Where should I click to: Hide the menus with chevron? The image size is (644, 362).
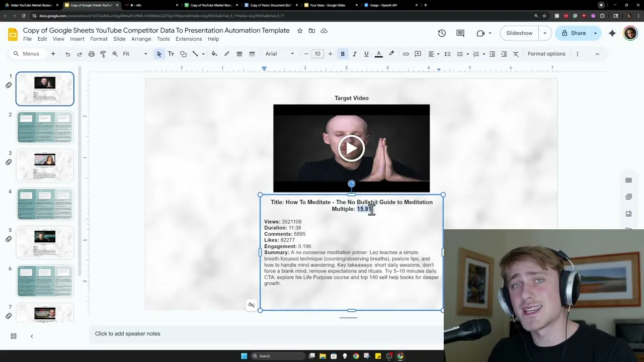click(597, 54)
